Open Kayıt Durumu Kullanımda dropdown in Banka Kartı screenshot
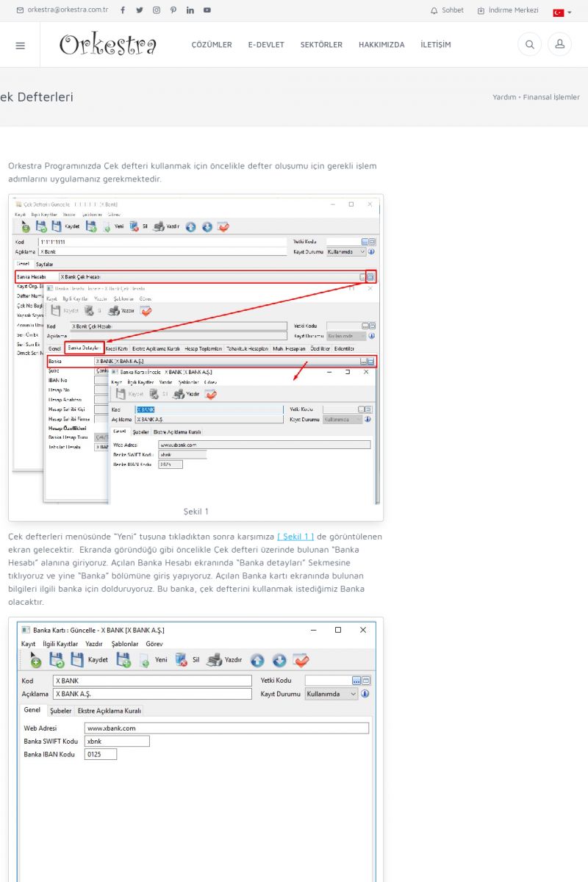 [x=331, y=694]
